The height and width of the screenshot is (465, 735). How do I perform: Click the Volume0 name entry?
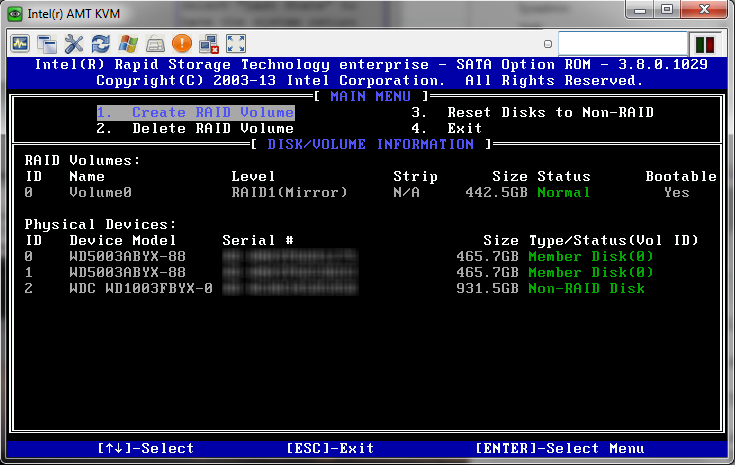tap(100, 193)
